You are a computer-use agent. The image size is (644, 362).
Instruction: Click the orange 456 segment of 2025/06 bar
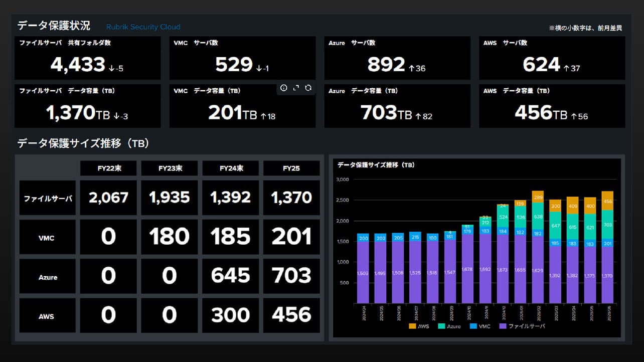coord(607,201)
